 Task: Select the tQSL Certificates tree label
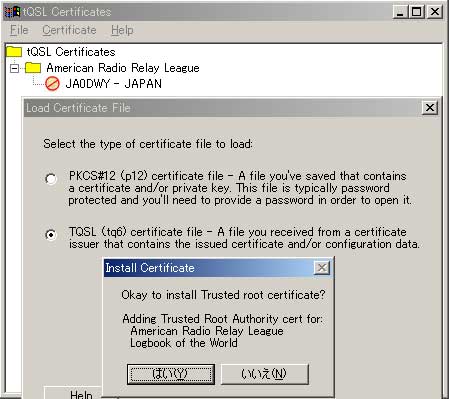[x=71, y=52]
